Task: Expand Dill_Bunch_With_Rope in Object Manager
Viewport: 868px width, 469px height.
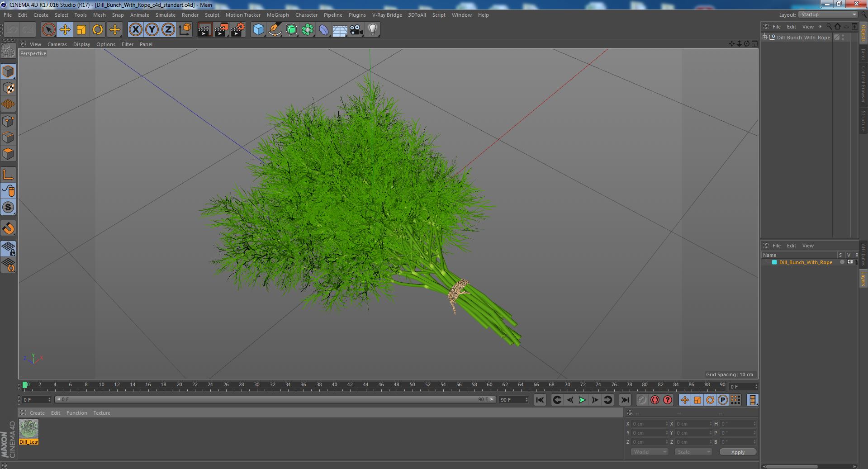Action: pos(765,37)
